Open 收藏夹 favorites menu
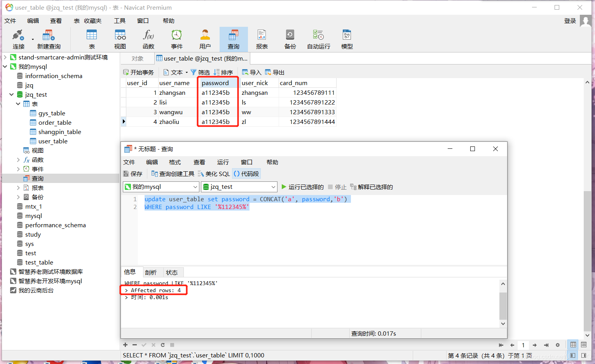The height and width of the screenshot is (364, 595). click(92, 21)
